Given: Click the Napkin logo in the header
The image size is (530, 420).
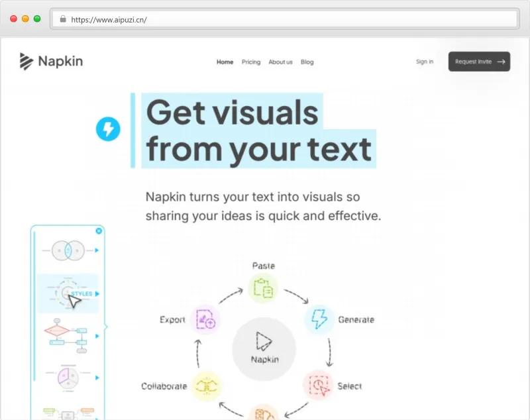Looking at the screenshot, I should pyautogui.click(x=51, y=62).
